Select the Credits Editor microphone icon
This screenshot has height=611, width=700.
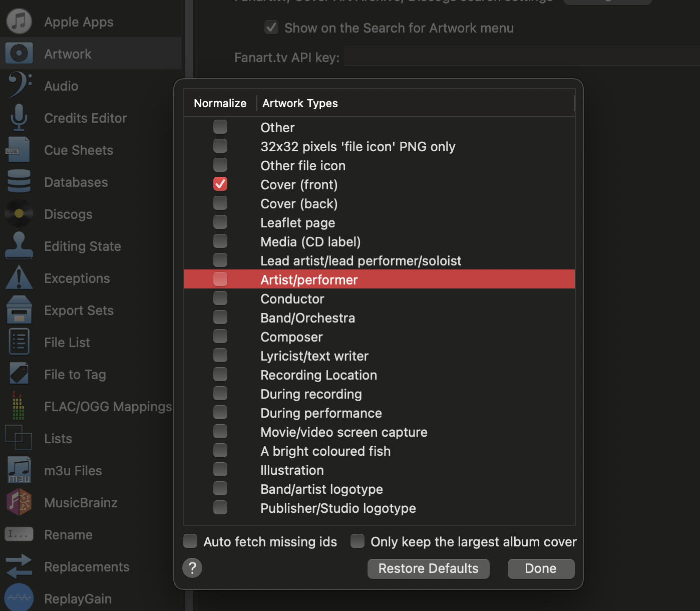click(19, 118)
